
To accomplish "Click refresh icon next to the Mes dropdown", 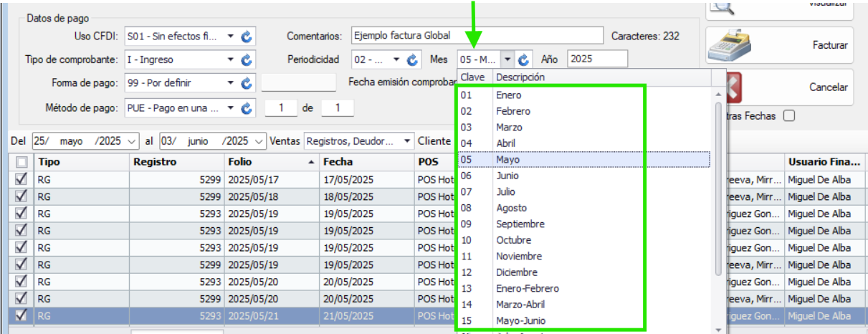I will [524, 60].
